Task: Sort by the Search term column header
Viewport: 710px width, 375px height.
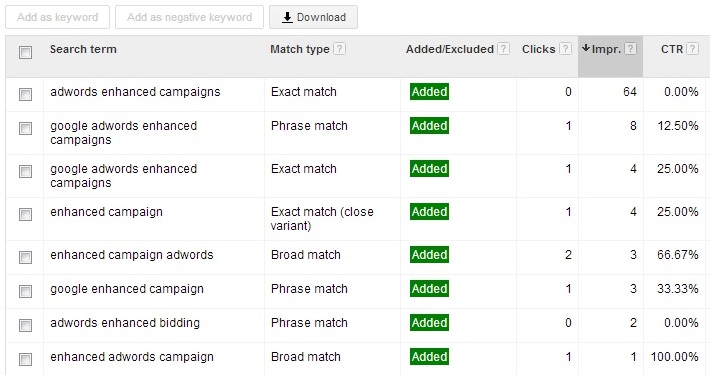Action: pos(83,49)
